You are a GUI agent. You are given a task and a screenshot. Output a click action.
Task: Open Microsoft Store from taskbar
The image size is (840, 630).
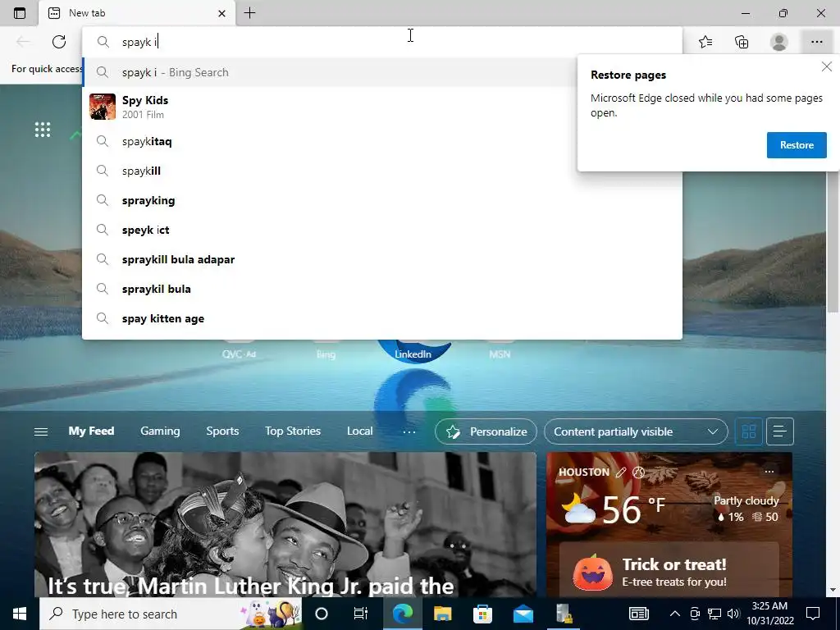pos(482,614)
